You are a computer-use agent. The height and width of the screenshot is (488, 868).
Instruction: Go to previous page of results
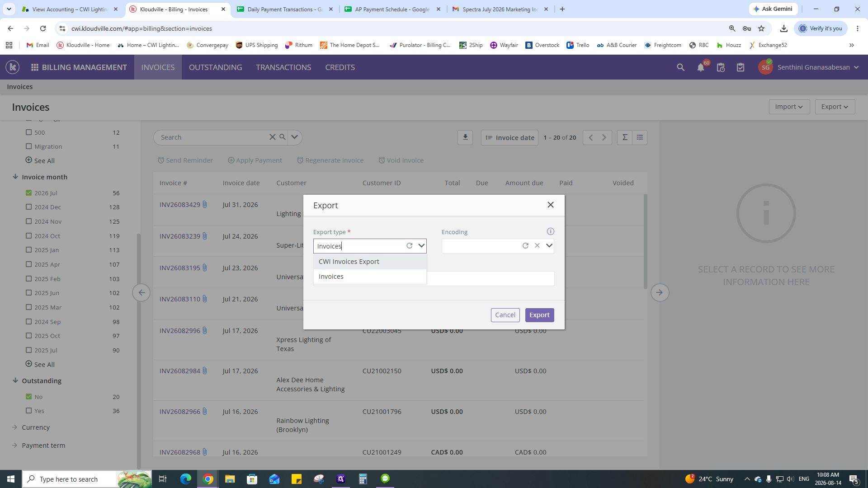point(590,137)
